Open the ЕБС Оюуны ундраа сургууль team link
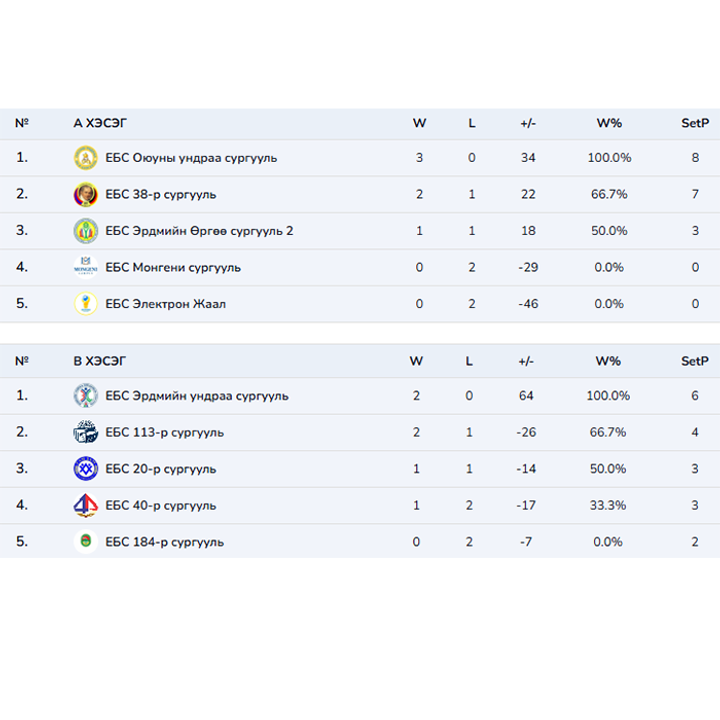Viewport: 720px width, 720px height. pyautogui.click(x=191, y=158)
